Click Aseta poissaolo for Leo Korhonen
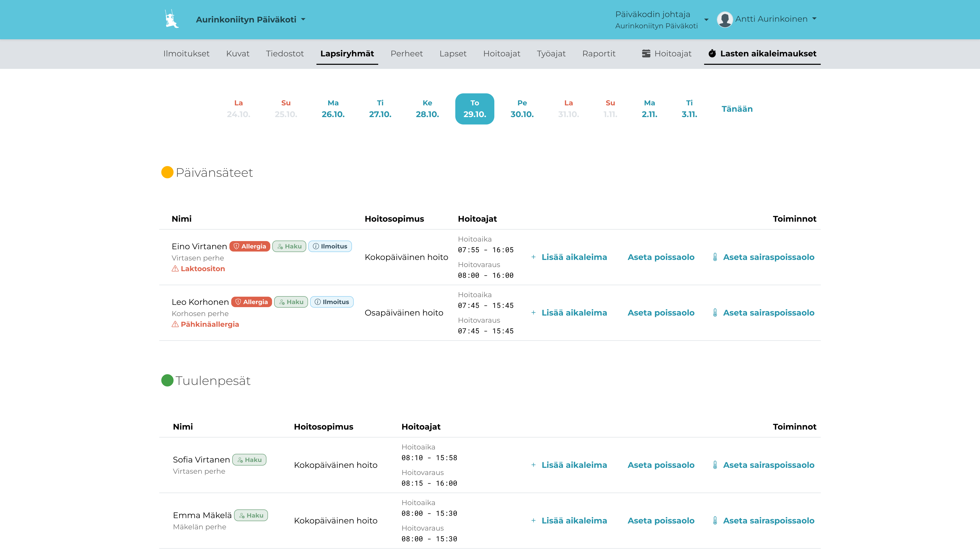The width and height of the screenshot is (980, 551). point(661,312)
